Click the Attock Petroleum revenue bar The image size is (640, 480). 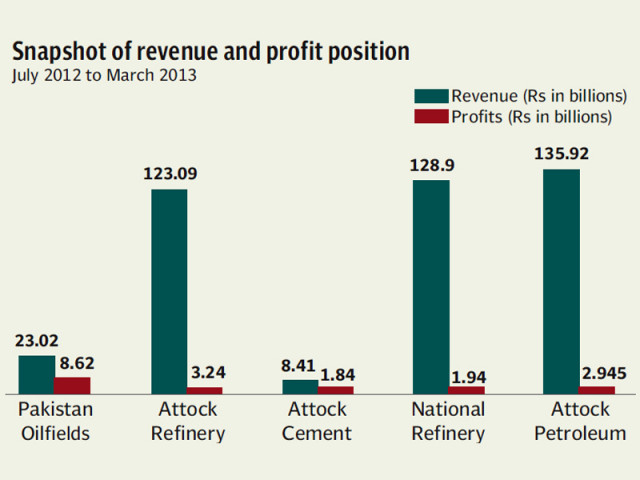click(561, 282)
